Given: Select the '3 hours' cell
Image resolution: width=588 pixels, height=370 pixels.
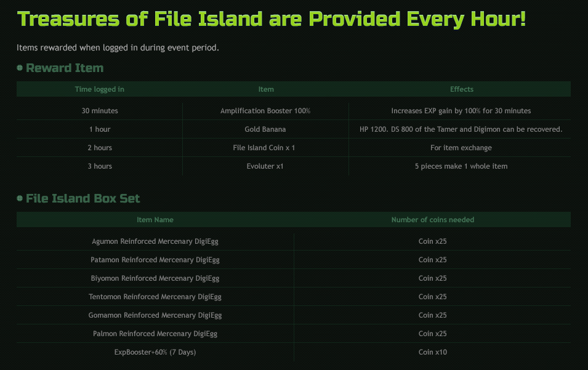Looking at the screenshot, I should click(100, 166).
